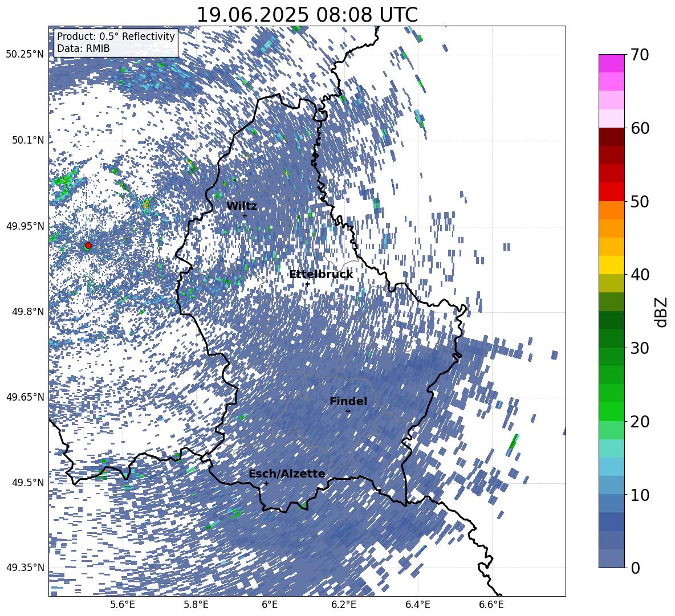Click the 6°E longitude tick label
Image resolution: width=675 pixels, height=616 pixels.
(270, 605)
